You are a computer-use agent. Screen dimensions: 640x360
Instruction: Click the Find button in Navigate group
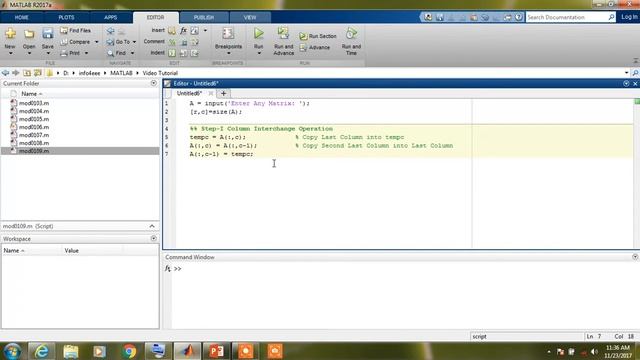(x=117, y=53)
